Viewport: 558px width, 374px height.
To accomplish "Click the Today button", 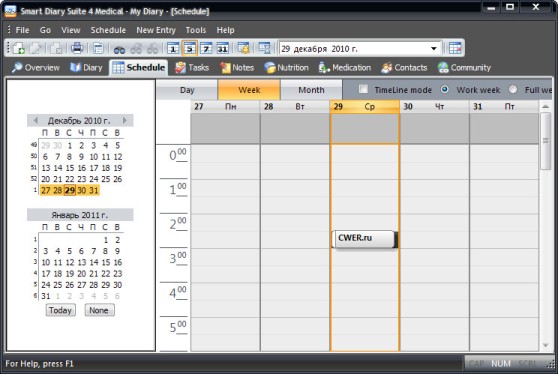I will (x=60, y=310).
